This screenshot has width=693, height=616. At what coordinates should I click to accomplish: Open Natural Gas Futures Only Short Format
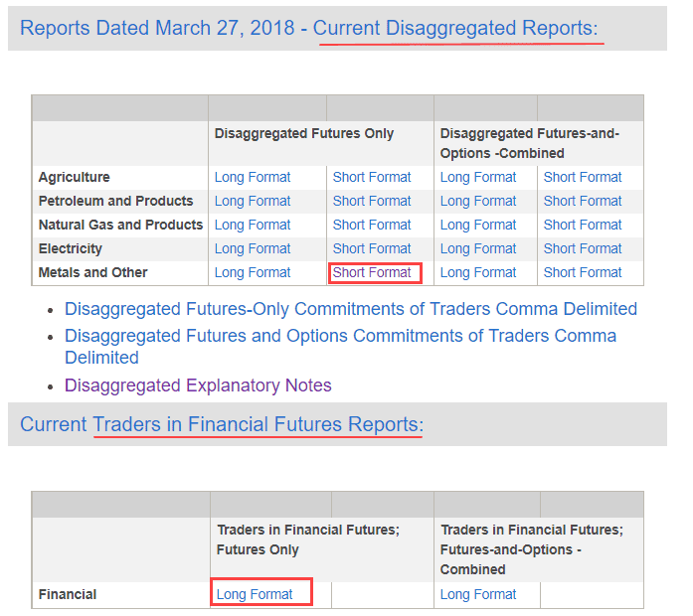(371, 225)
